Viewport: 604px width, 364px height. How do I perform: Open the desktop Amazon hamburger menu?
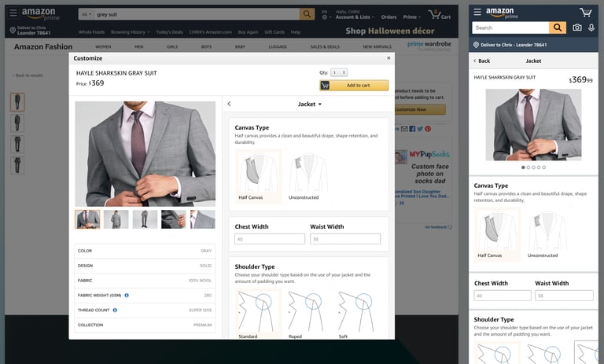(x=13, y=13)
